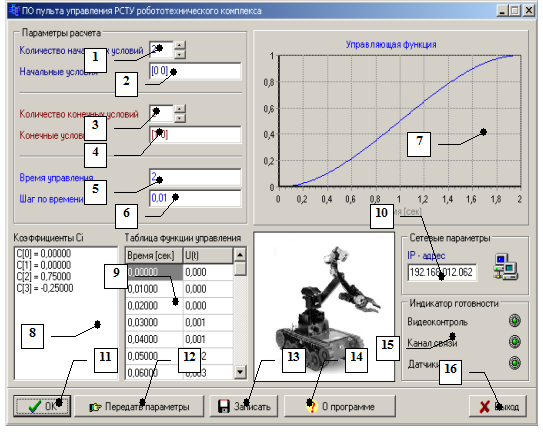Exit using the Выход button
This screenshot has height=434, width=543.
click(x=498, y=406)
